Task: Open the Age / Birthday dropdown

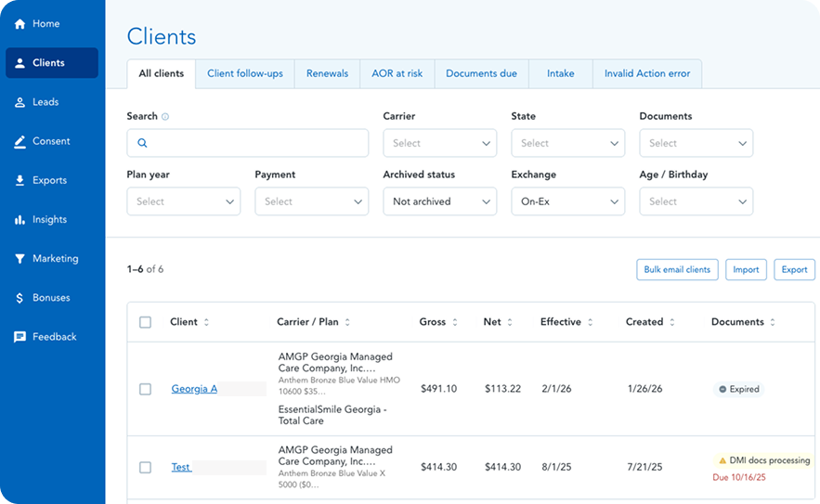Action: click(x=696, y=201)
